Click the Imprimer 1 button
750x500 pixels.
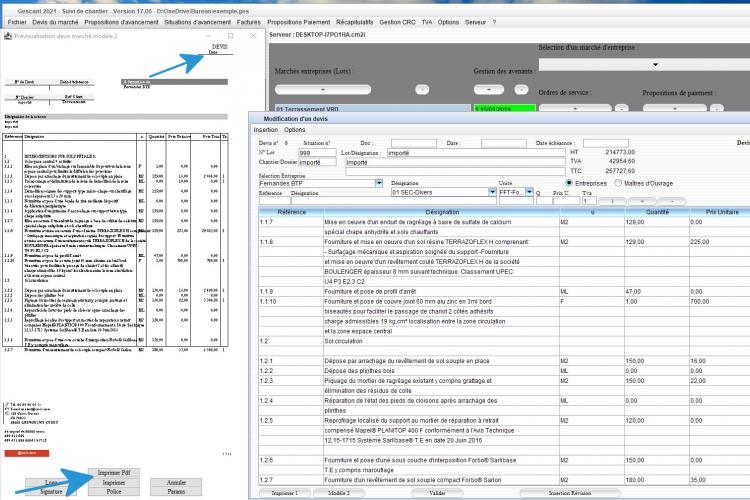(x=285, y=493)
